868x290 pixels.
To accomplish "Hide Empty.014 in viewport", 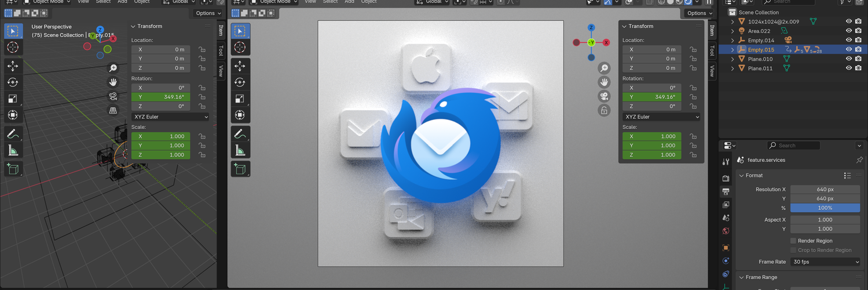I will (x=849, y=40).
